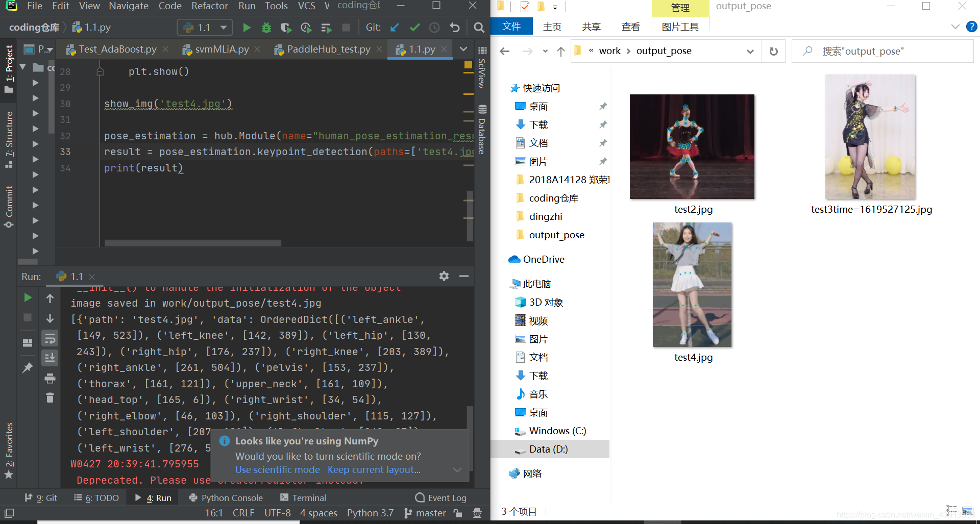The image size is (980, 524).
Task: Open the Structure tool window
Action: coord(9,139)
